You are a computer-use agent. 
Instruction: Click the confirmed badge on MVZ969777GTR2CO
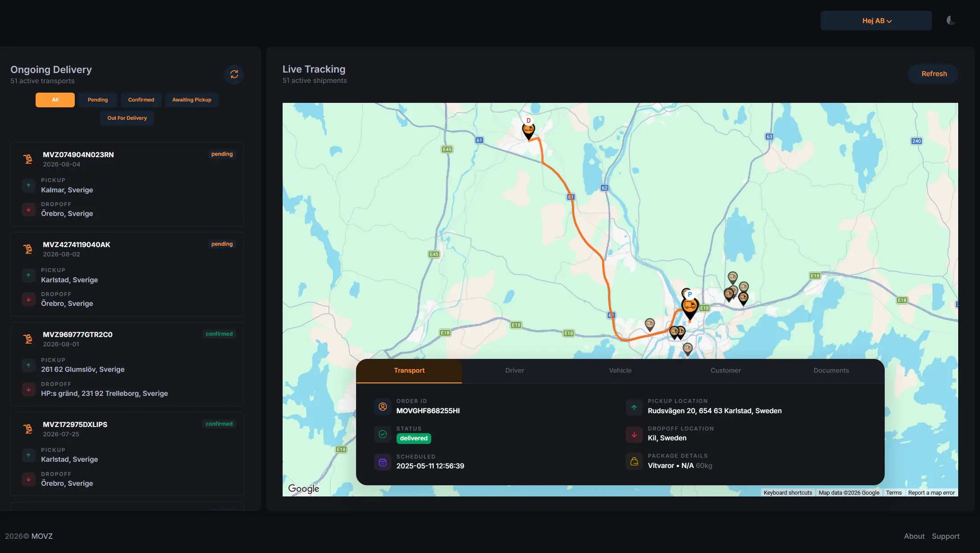(x=219, y=334)
